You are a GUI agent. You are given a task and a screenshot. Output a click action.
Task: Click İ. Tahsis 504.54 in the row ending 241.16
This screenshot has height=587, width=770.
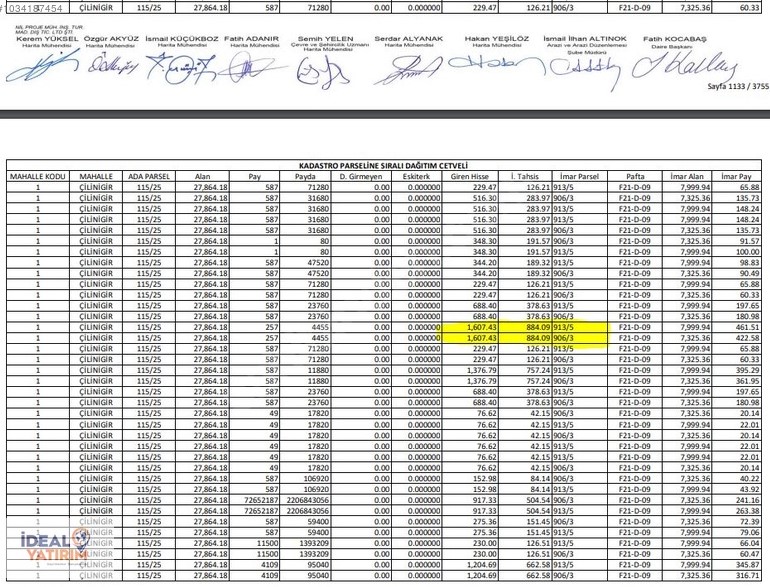[x=538, y=500]
